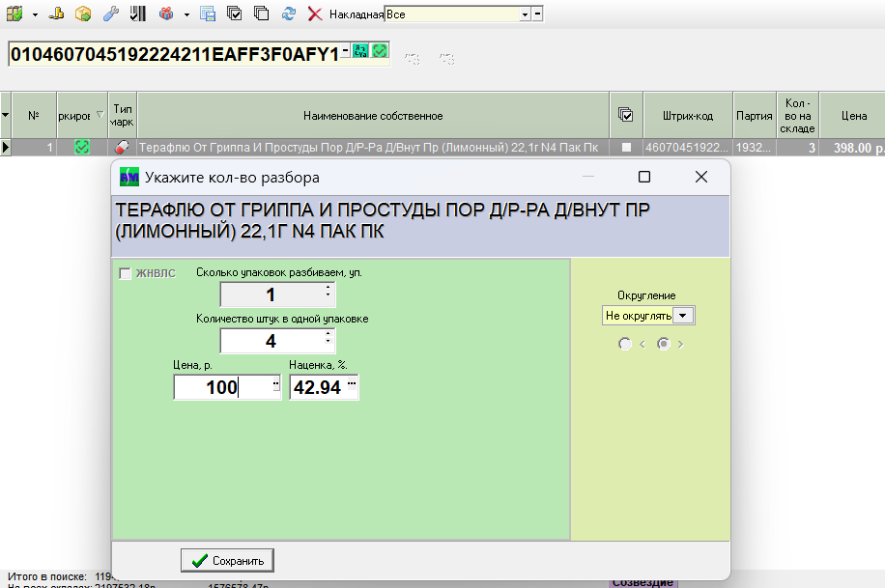The width and height of the screenshot is (885, 588).
Task: Click the select all checked-boxes icon
Action: 234,14
